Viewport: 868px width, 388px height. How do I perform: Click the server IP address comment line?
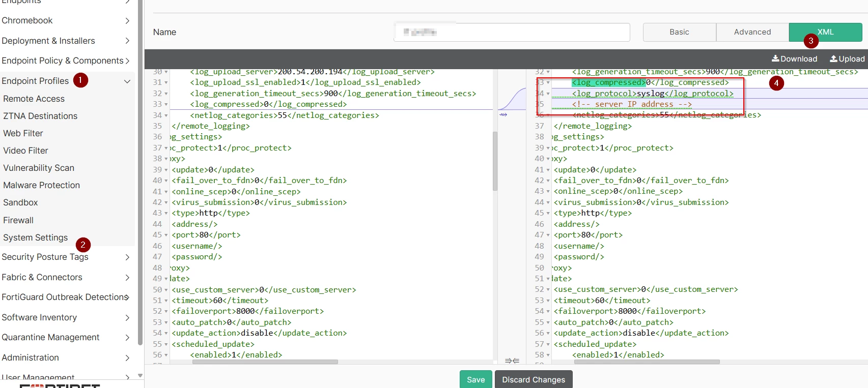[x=632, y=104]
